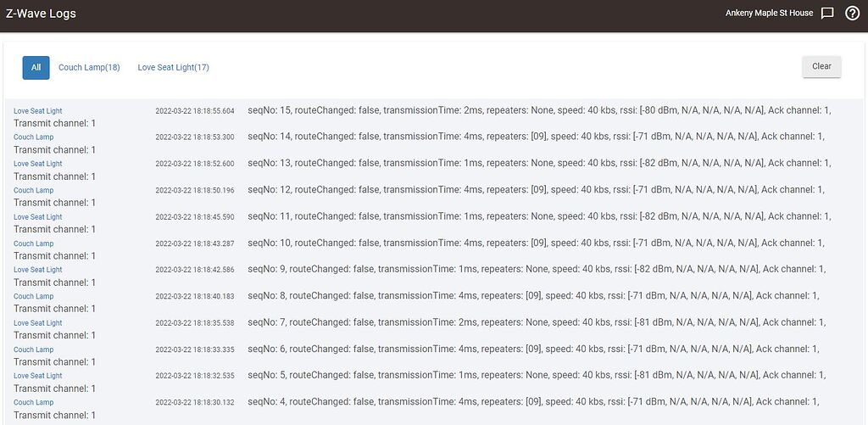Click Ankeny Maple St House hub name
The width and height of the screenshot is (868, 425).
pyautogui.click(x=769, y=14)
